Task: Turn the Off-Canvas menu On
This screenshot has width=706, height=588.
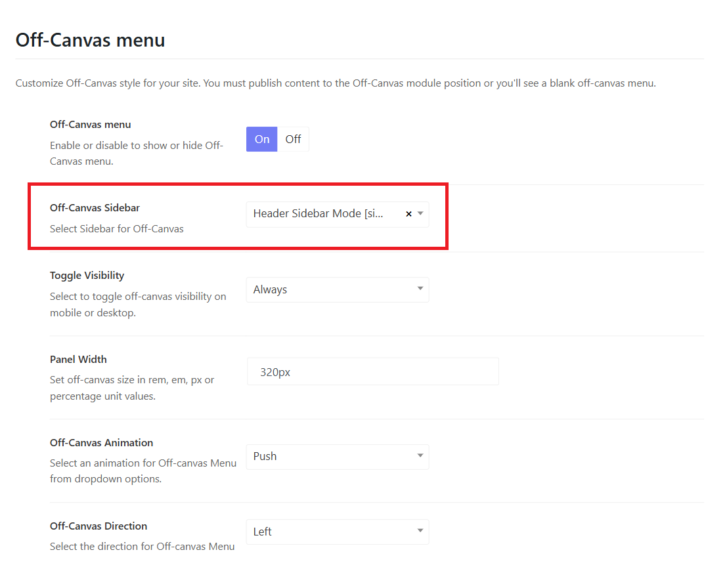Action: click(262, 139)
